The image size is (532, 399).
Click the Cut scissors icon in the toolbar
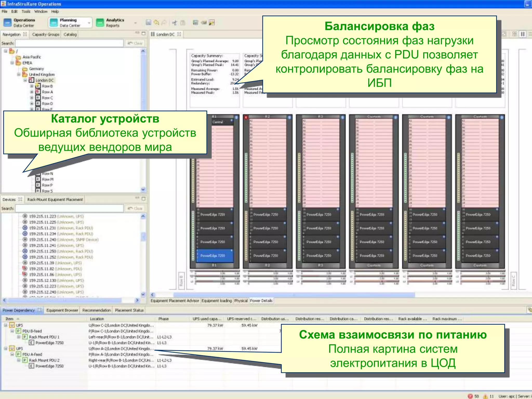[175, 23]
